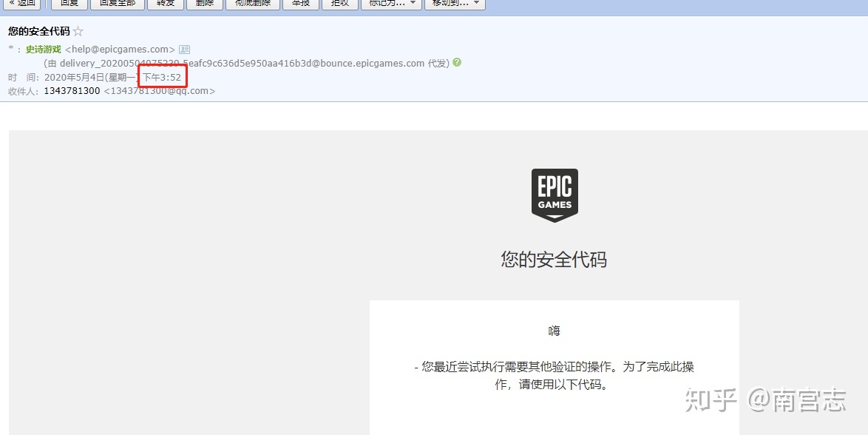Permanently delete with 彻底删除

point(253,3)
